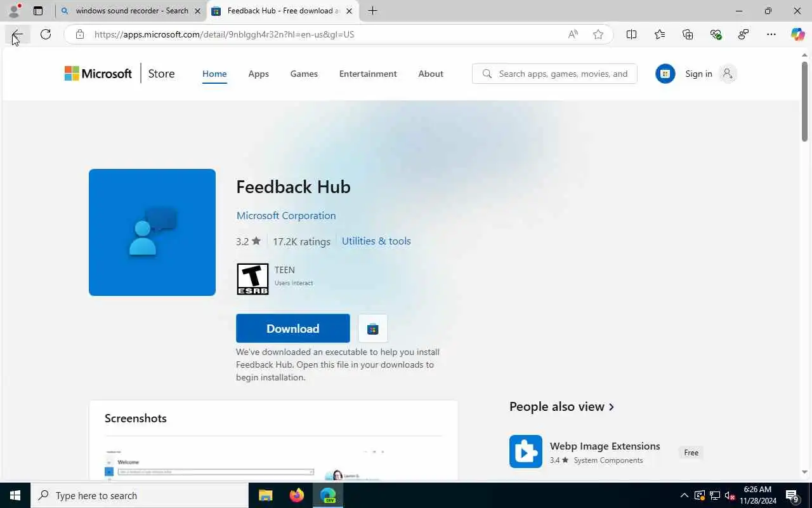The width and height of the screenshot is (812, 508).
Task: Open Webp Image Extensions title link
Action: point(605,446)
